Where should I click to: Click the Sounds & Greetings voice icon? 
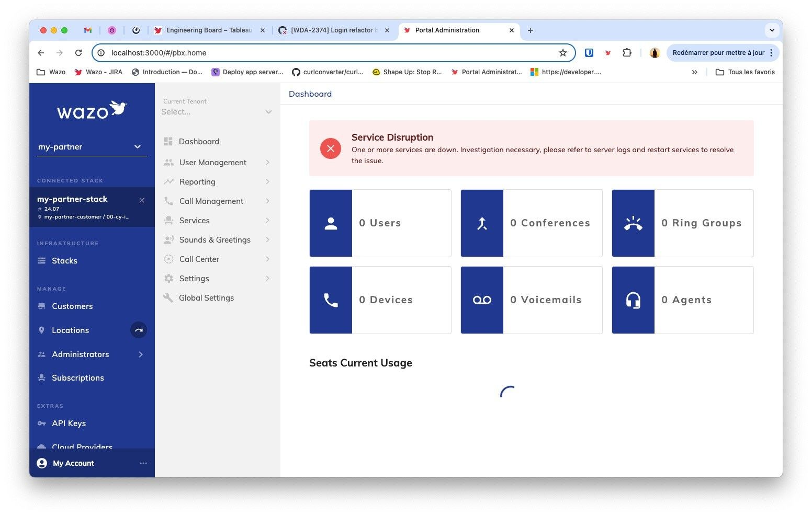point(168,240)
